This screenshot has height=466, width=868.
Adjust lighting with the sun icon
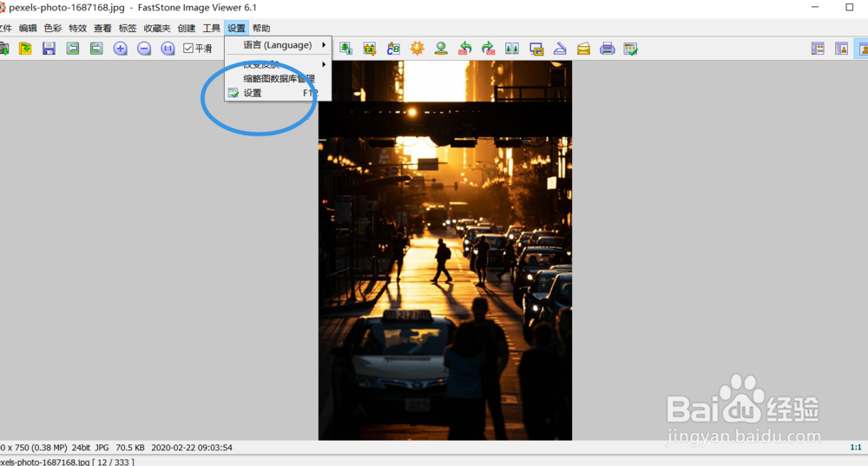[417, 49]
